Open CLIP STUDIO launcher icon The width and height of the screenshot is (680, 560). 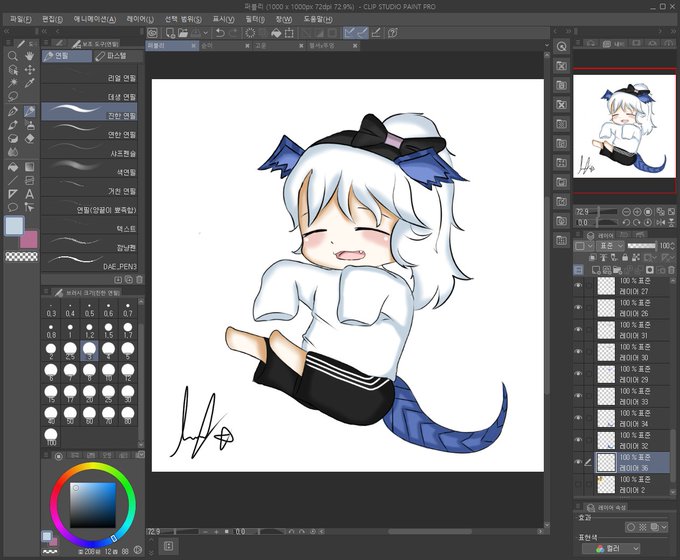pyautogui.click(x=152, y=33)
